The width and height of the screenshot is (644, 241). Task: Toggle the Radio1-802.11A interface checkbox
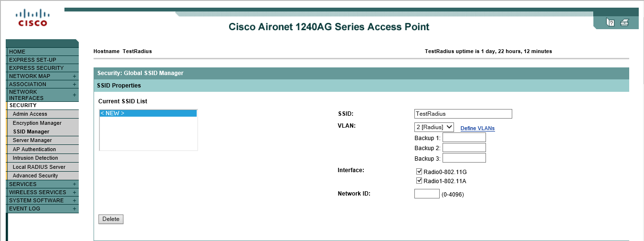click(x=419, y=181)
